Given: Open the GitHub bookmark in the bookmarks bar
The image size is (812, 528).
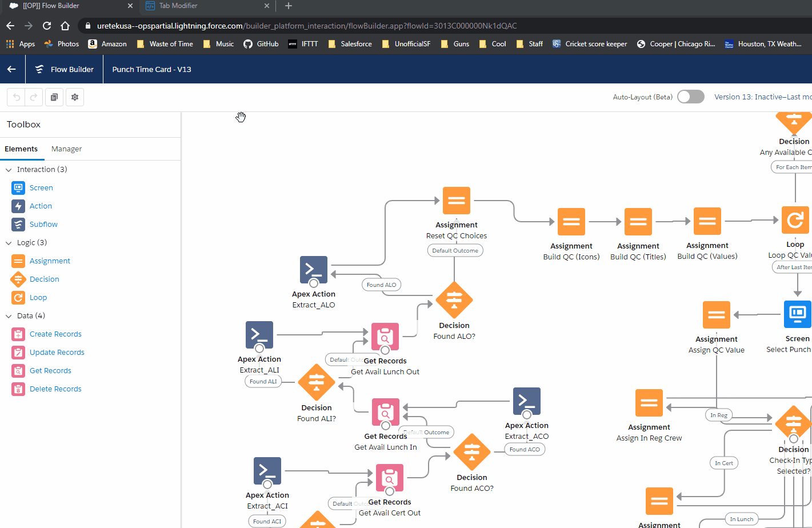Looking at the screenshot, I should pos(261,43).
